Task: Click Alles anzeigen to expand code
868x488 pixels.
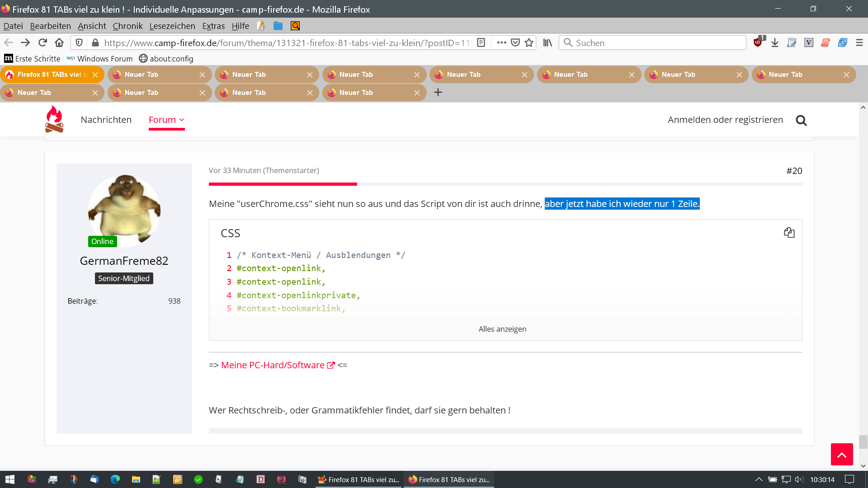Action: click(x=502, y=329)
